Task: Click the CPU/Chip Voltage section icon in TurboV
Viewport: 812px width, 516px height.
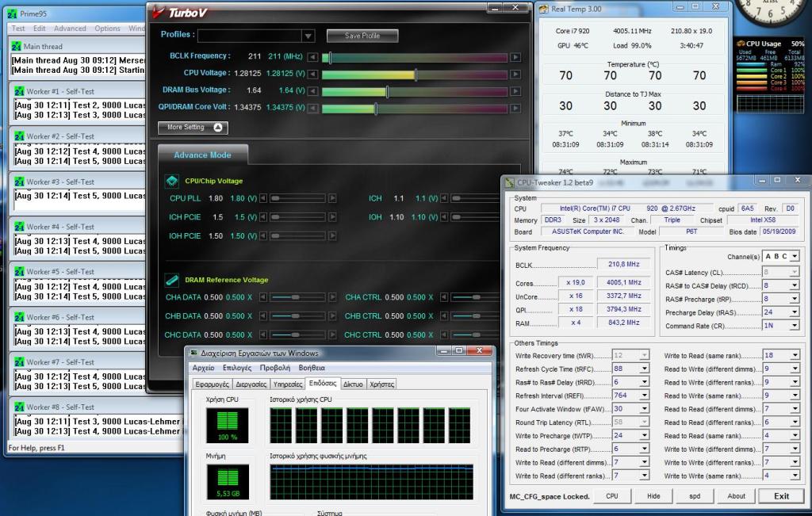Action: click(171, 181)
